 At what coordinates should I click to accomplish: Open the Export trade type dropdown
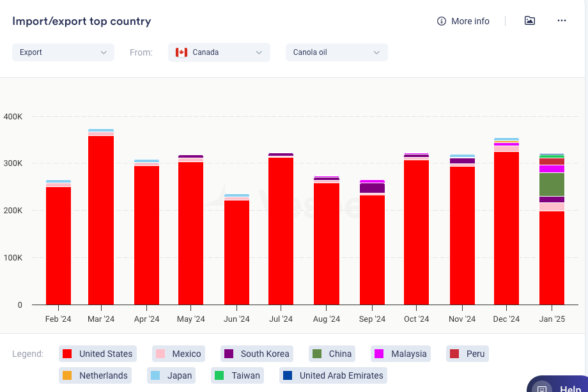pyautogui.click(x=63, y=52)
